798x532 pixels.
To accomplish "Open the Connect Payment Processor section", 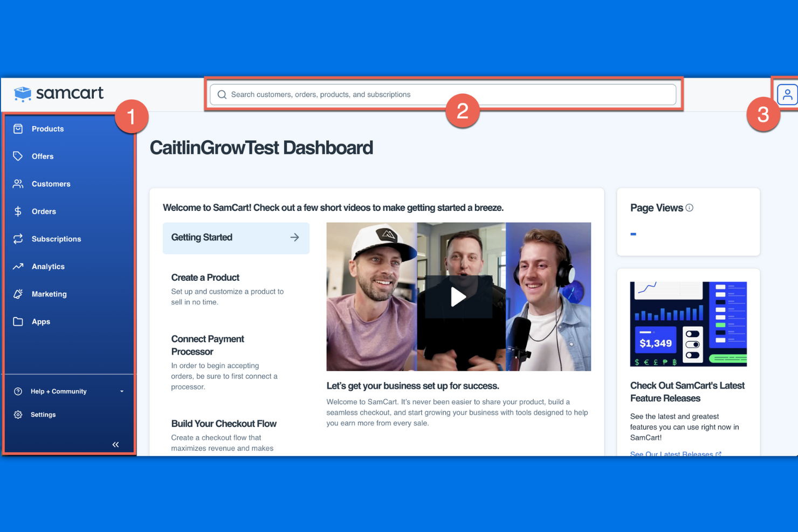I will 208,345.
